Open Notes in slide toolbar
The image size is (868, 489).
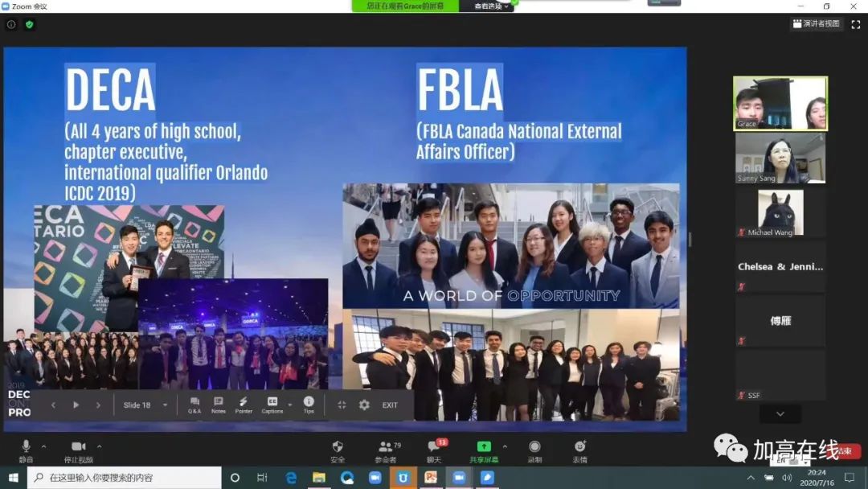pos(218,405)
